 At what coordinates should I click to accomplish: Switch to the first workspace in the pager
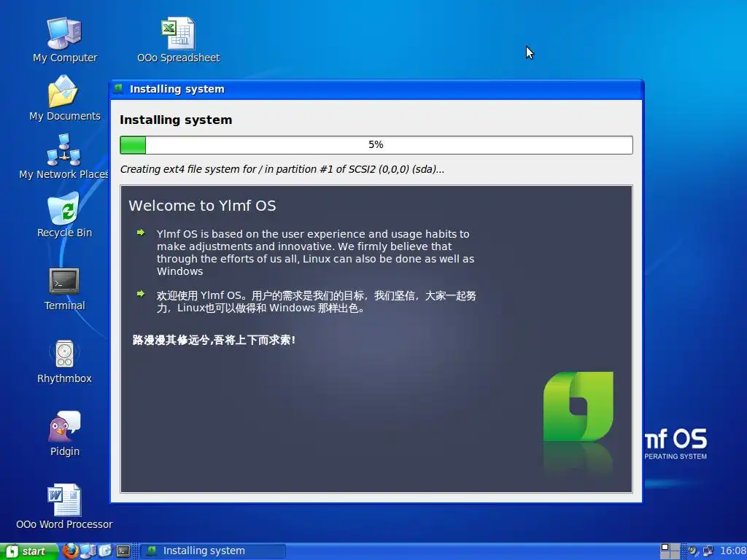pyautogui.click(x=665, y=547)
